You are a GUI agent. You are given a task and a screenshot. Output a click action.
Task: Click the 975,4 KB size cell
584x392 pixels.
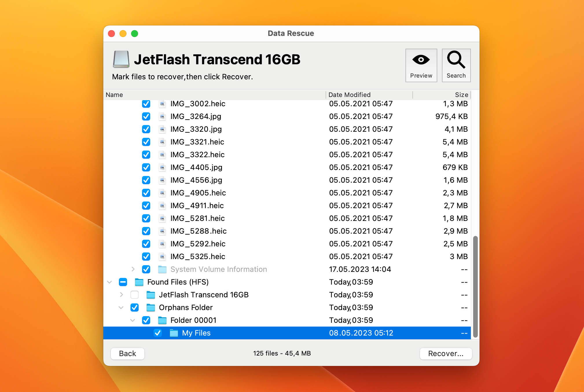[x=451, y=116]
